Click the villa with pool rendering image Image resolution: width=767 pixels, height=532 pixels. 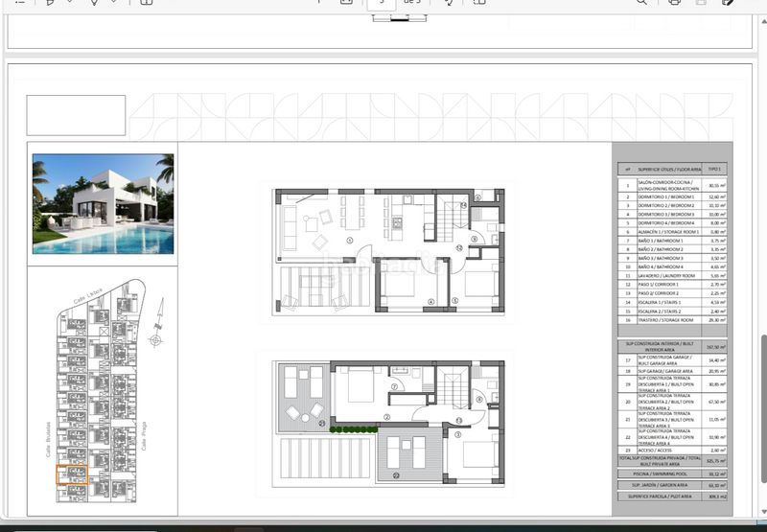click(x=103, y=204)
